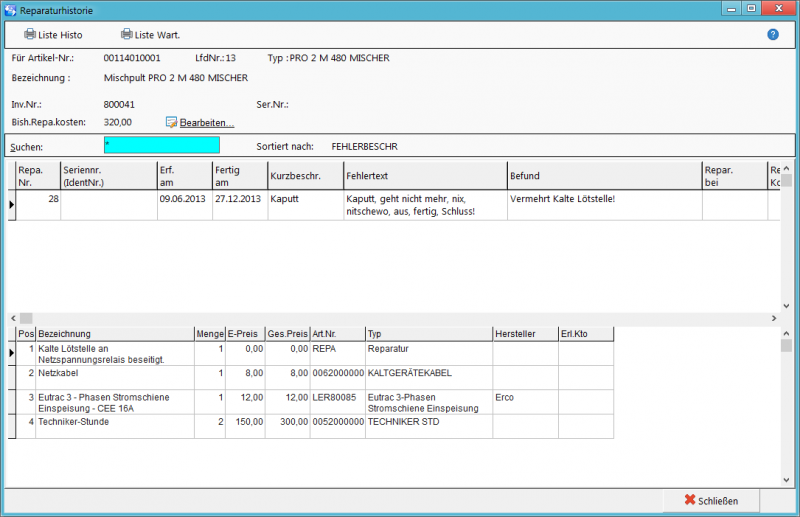Select the 'Vermehrt Kalte Lötstelle!' Befund cell
Image resolution: width=800 pixels, height=517 pixels.
pyautogui.click(x=605, y=205)
